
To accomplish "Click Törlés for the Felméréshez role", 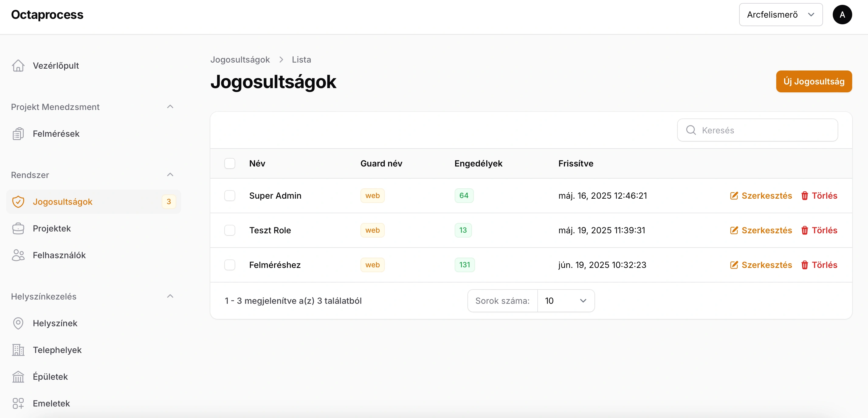I will 819,265.
